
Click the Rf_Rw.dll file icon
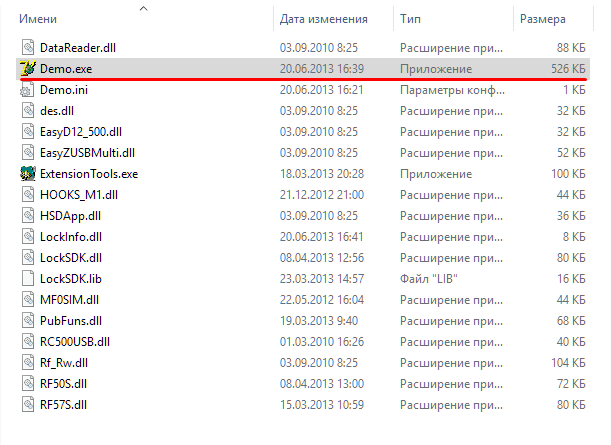28,363
